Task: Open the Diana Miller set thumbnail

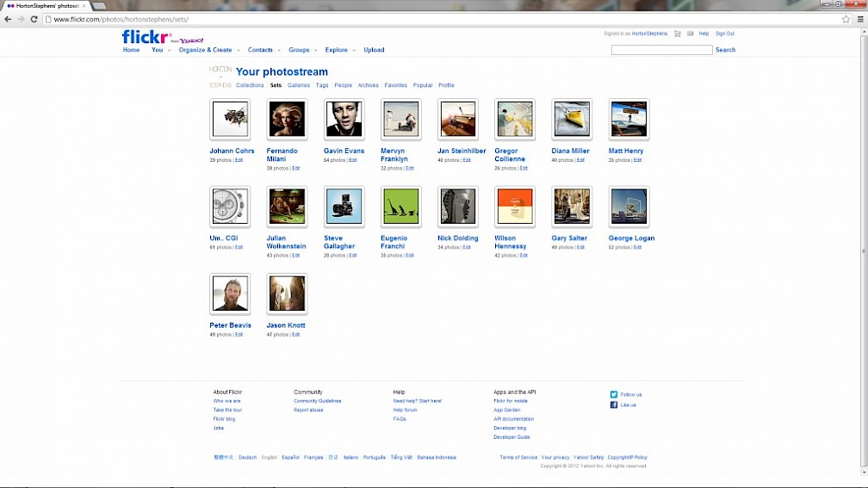Action: click(x=572, y=119)
